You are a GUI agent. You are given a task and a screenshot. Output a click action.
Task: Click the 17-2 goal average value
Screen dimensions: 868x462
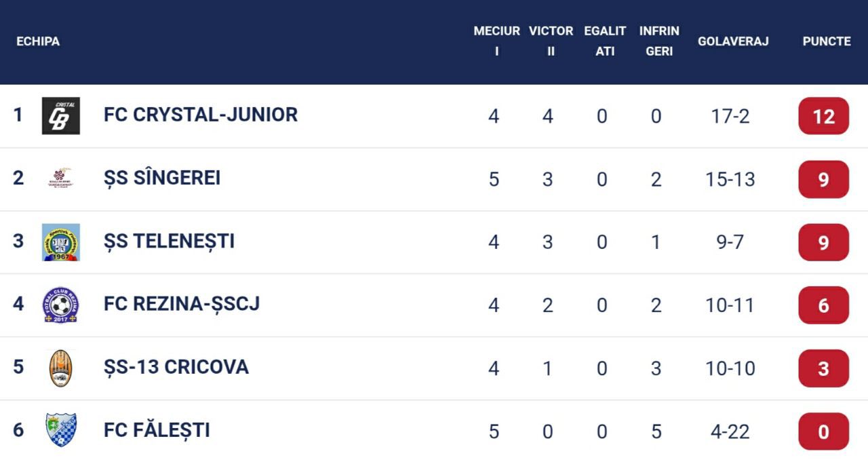point(730,116)
